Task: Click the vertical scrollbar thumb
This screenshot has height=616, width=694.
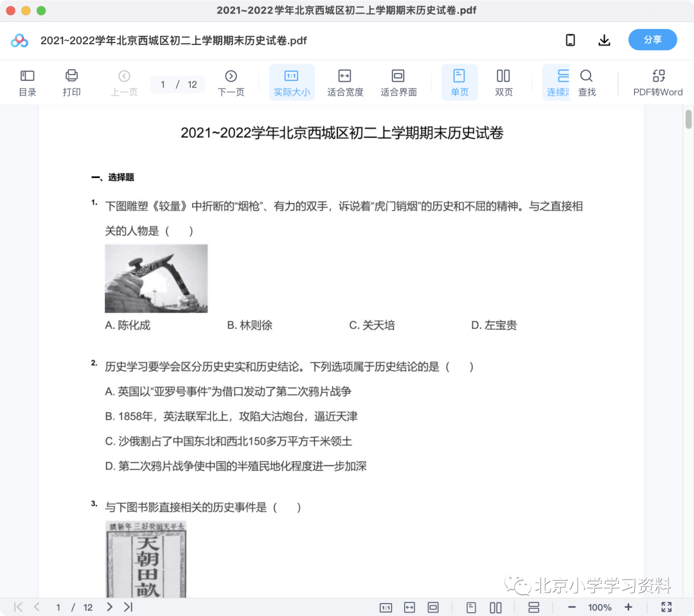Action: (x=688, y=119)
